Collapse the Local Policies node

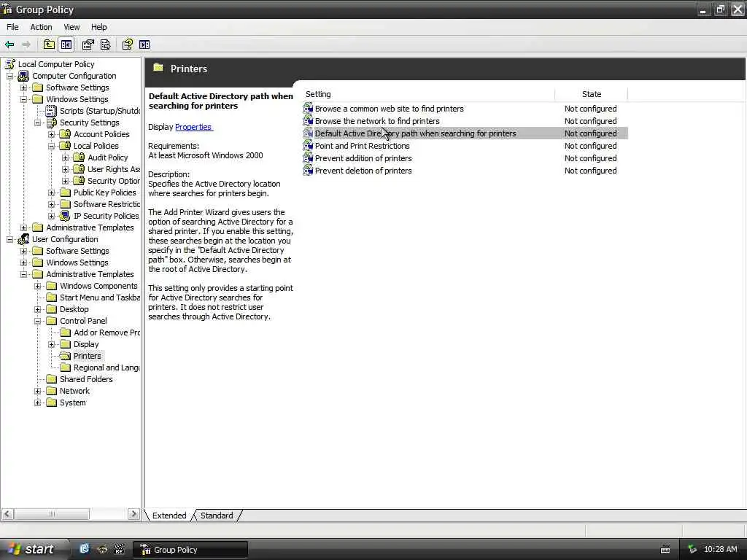pyautogui.click(x=52, y=146)
